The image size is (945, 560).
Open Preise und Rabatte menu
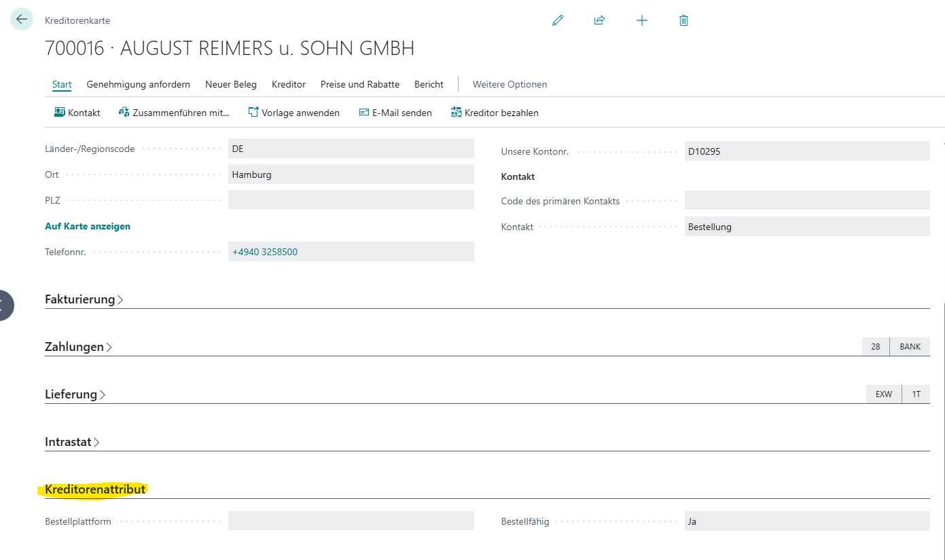tap(360, 84)
